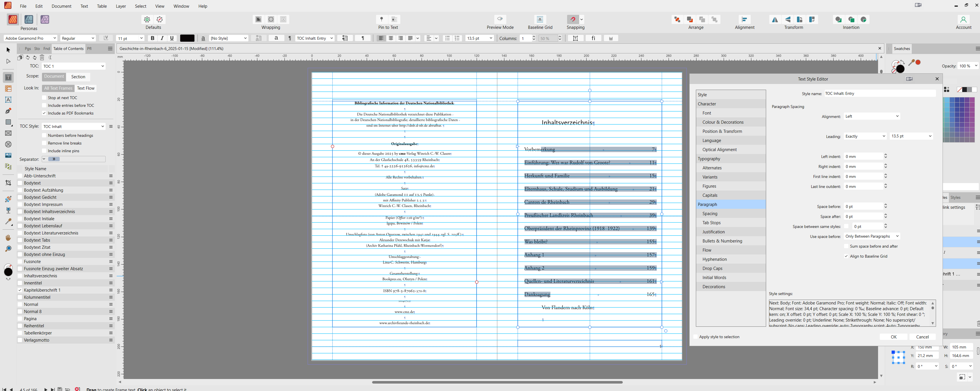980x391 pixels.
Task: Select the Pen tool
Action: pos(8,111)
